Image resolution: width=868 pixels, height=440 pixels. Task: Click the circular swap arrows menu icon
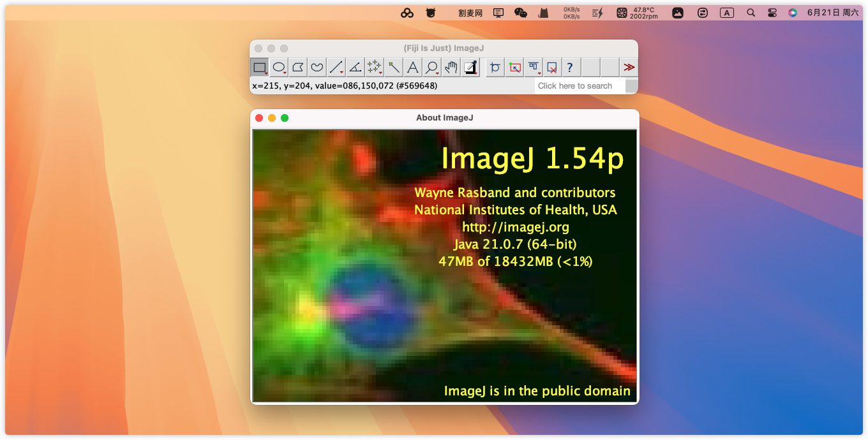point(703,13)
